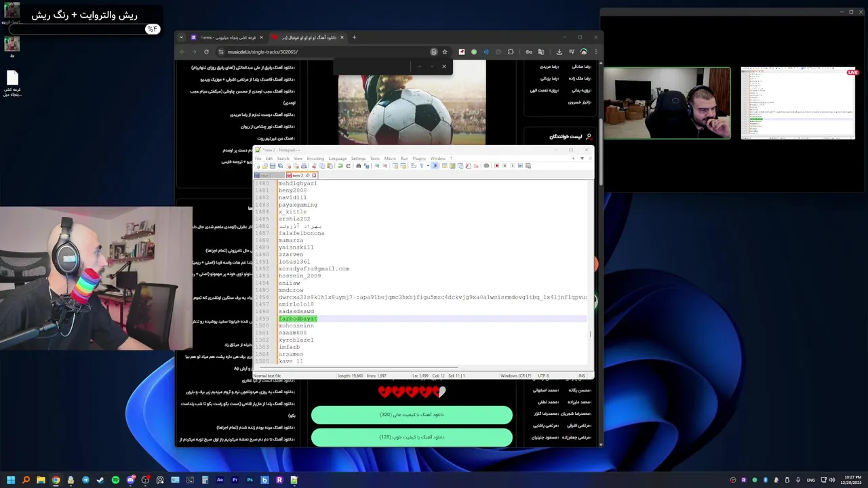Click the Replace icon in Notepad++ toolbar
Viewport: 868px width, 488px height.
366,165
